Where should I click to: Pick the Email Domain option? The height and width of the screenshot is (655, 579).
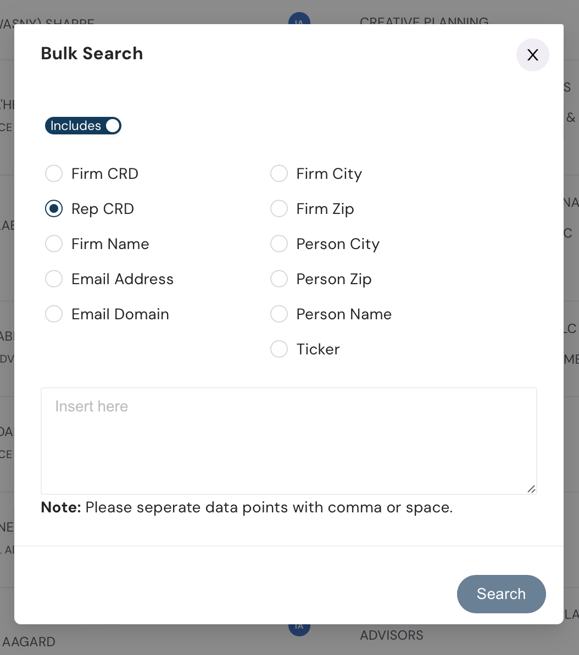click(x=54, y=314)
